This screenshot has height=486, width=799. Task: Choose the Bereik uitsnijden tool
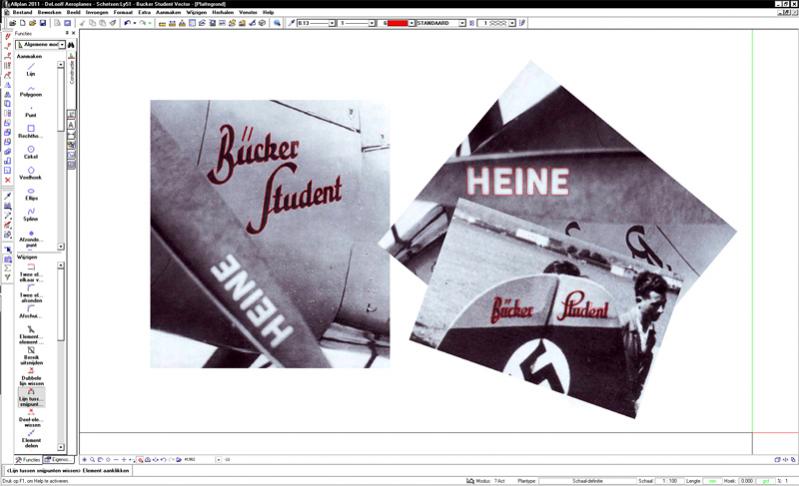click(x=31, y=356)
